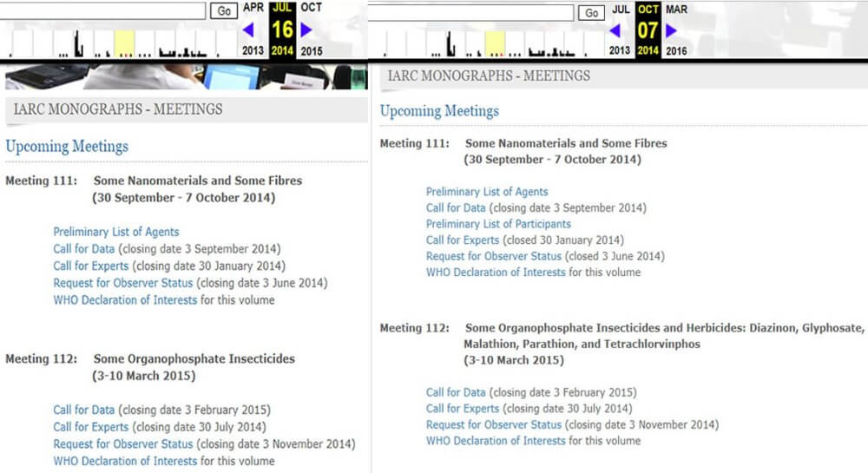Click next capture arrow in right panel

tap(671, 30)
